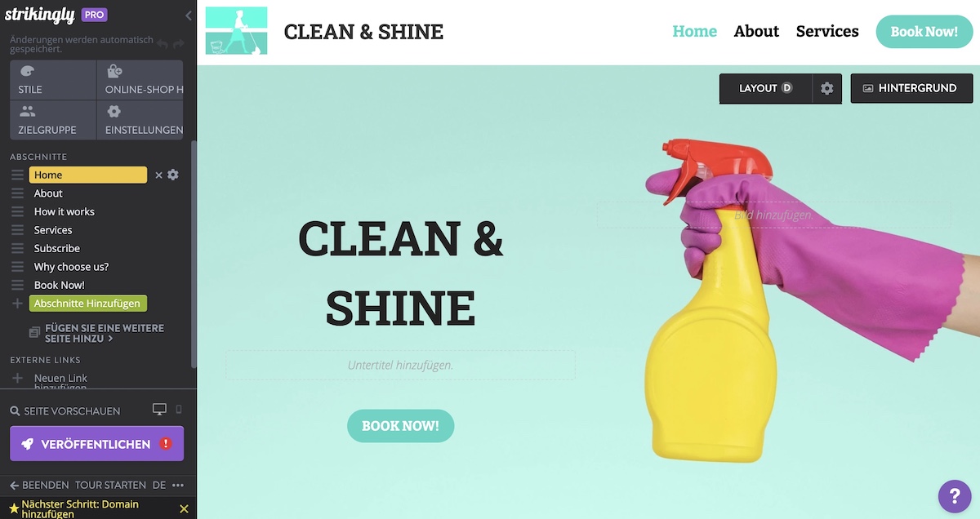Click the Hintergrund background button
980x519 pixels.
[911, 88]
